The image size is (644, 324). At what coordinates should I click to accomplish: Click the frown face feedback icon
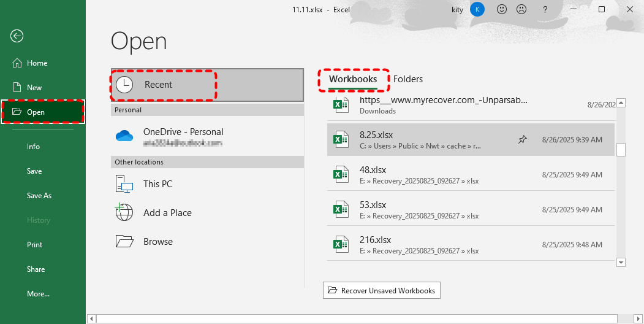[521, 10]
